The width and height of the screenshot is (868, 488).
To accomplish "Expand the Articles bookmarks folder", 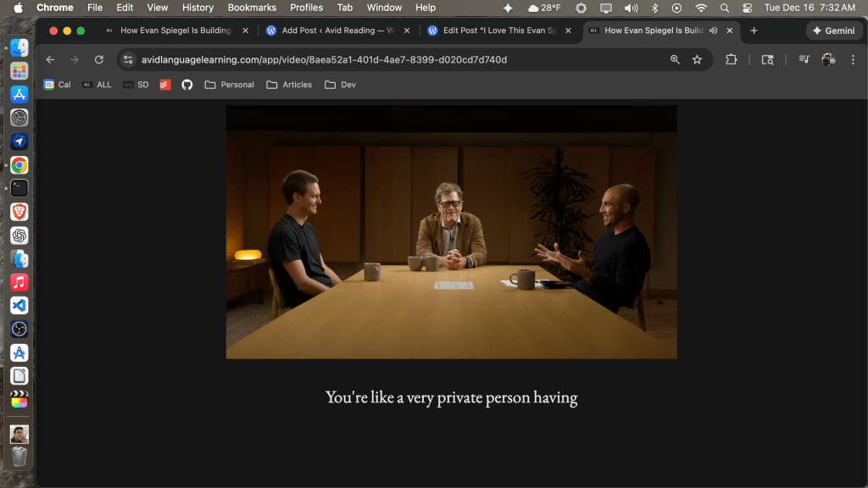I will [x=289, y=85].
